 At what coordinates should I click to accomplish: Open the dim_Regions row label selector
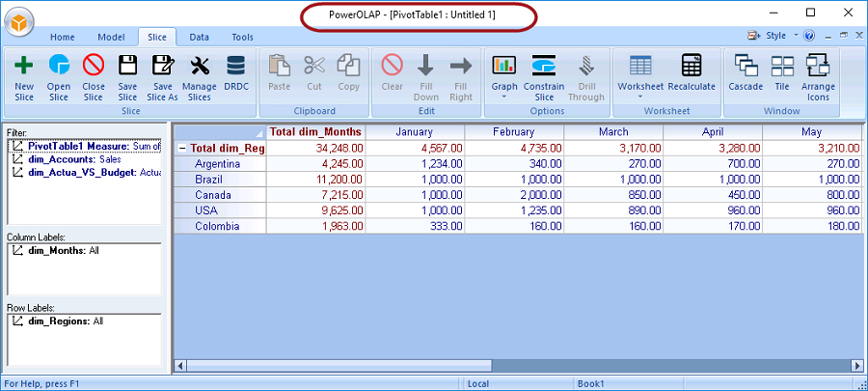click(19, 321)
